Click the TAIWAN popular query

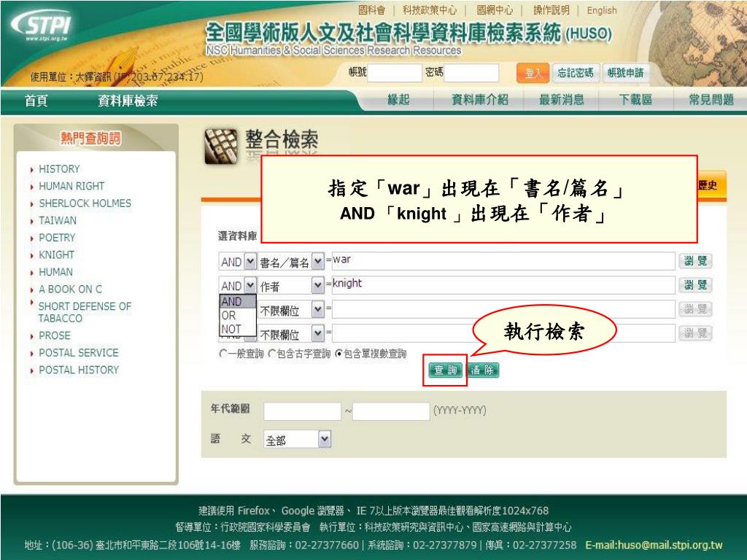pyautogui.click(x=57, y=220)
